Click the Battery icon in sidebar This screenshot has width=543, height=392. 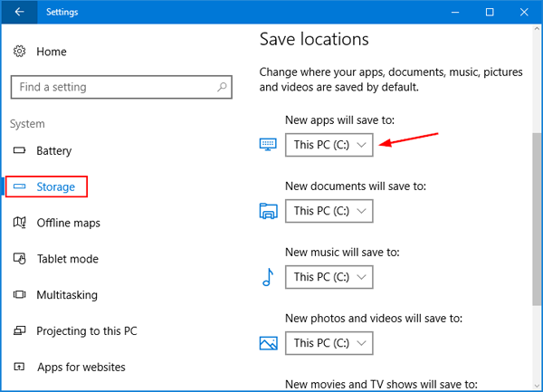point(20,151)
